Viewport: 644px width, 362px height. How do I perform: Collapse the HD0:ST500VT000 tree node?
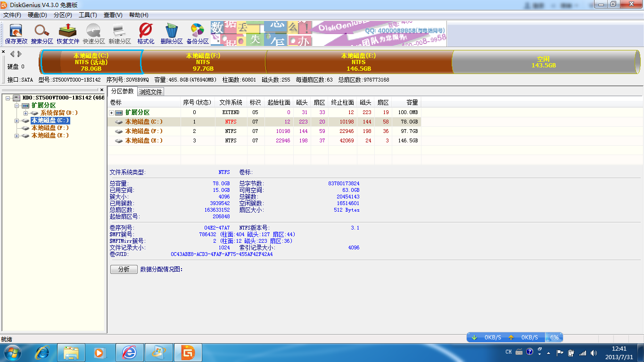click(8, 98)
